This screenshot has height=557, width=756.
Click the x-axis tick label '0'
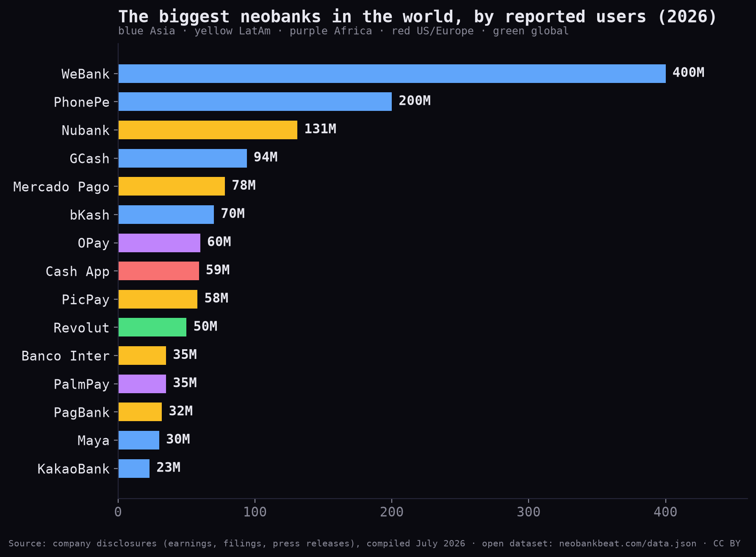click(x=118, y=512)
